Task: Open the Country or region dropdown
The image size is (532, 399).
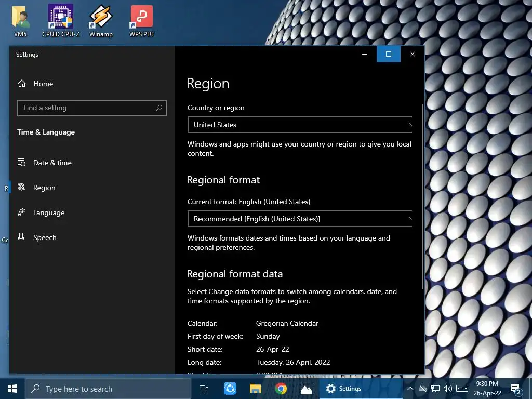Action: (300, 125)
